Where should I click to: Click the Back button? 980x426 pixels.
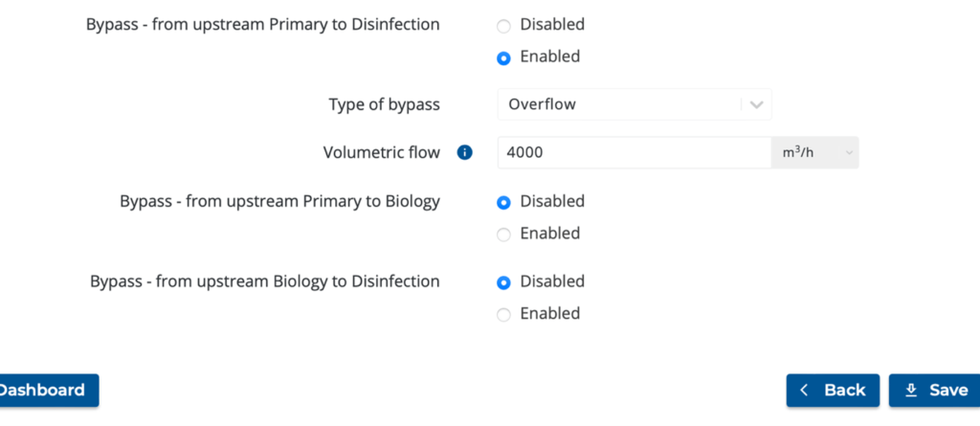click(x=833, y=391)
